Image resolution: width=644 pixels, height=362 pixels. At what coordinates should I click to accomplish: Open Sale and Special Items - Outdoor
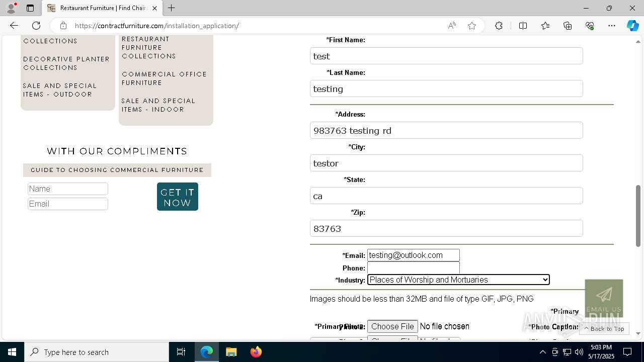coord(60,90)
